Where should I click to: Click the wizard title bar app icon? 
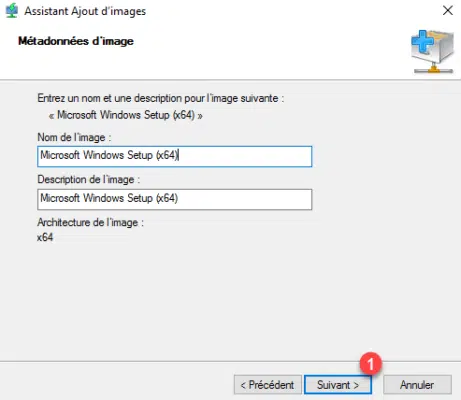[x=12, y=11]
